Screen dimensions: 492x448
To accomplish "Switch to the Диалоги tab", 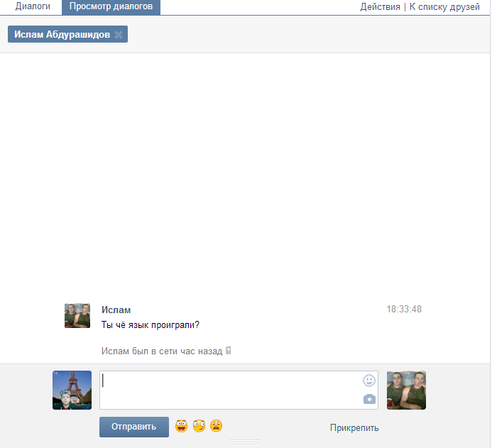I will [33, 6].
